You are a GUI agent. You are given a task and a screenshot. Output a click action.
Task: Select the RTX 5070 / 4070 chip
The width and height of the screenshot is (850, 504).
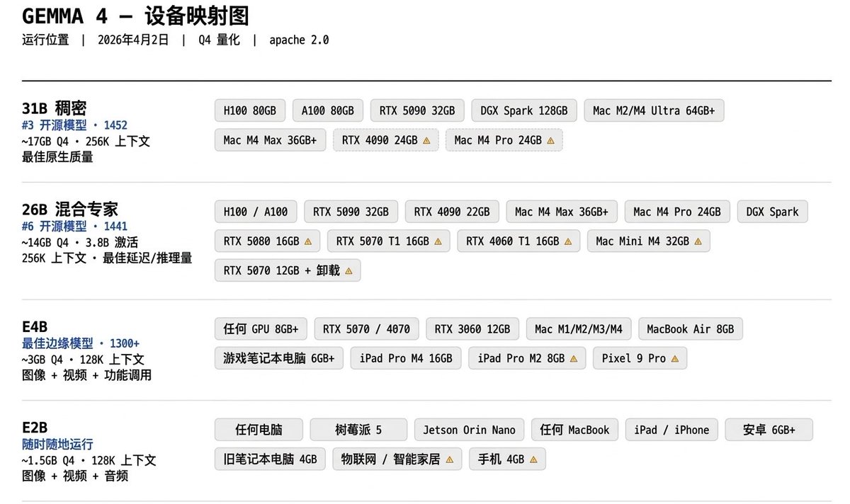(367, 329)
